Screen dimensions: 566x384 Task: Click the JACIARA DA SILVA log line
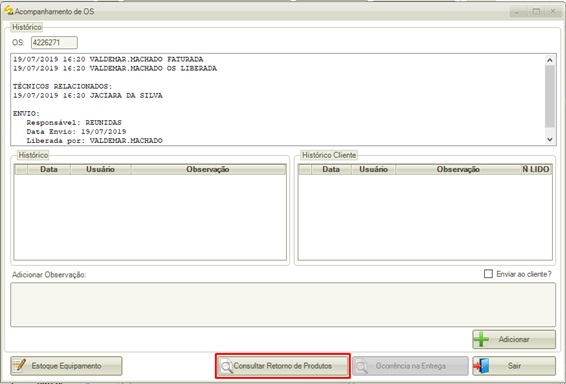pyautogui.click(x=88, y=95)
